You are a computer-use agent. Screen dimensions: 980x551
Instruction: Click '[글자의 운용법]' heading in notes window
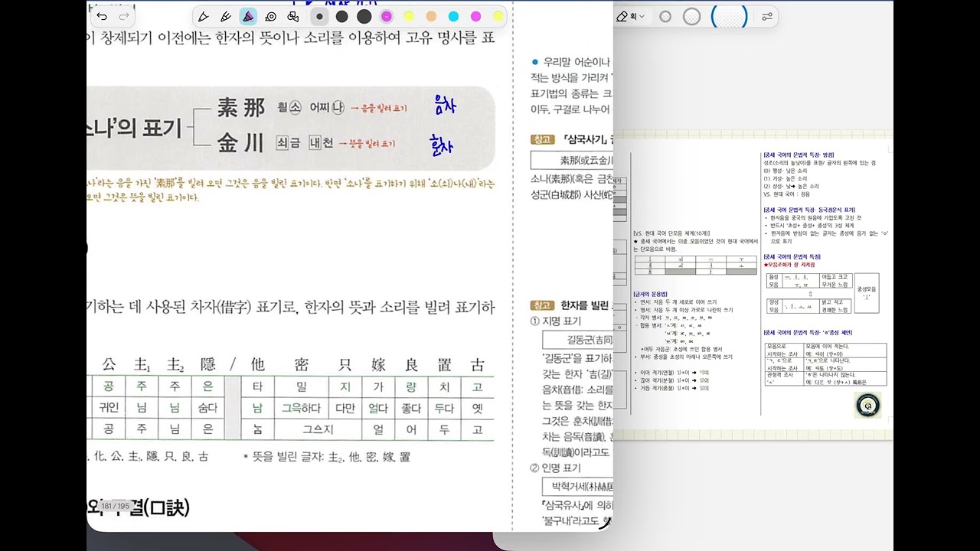(650, 294)
